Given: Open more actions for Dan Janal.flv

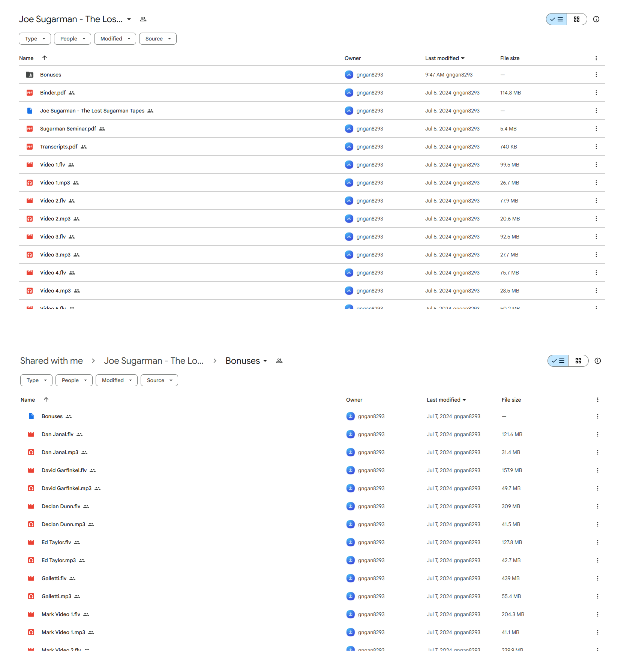Looking at the screenshot, I should coord(598,434).
